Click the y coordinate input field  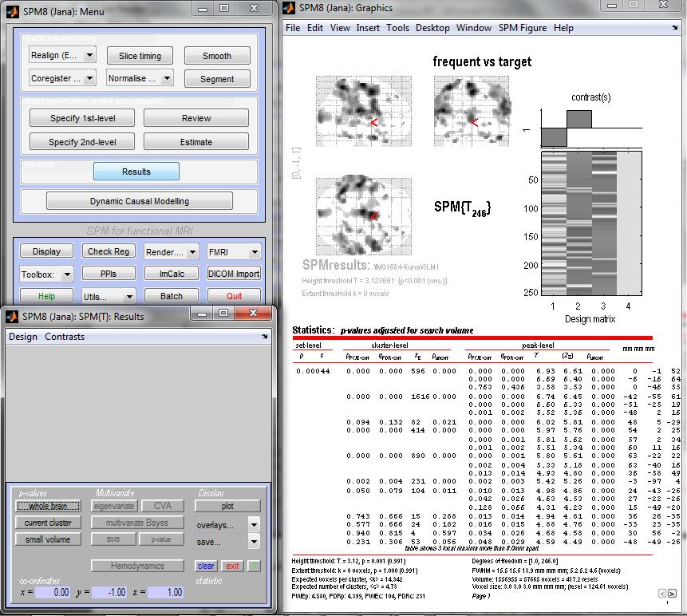[110, 592]
